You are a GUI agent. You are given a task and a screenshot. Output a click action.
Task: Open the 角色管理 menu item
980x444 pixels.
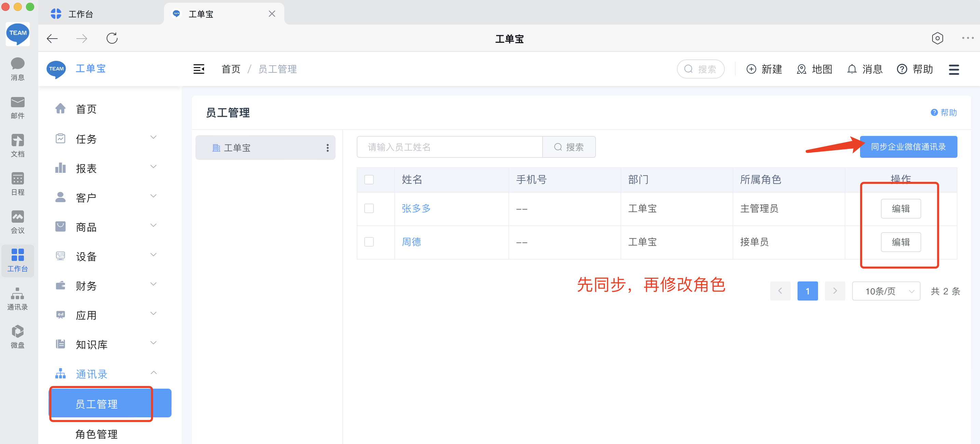96,433
